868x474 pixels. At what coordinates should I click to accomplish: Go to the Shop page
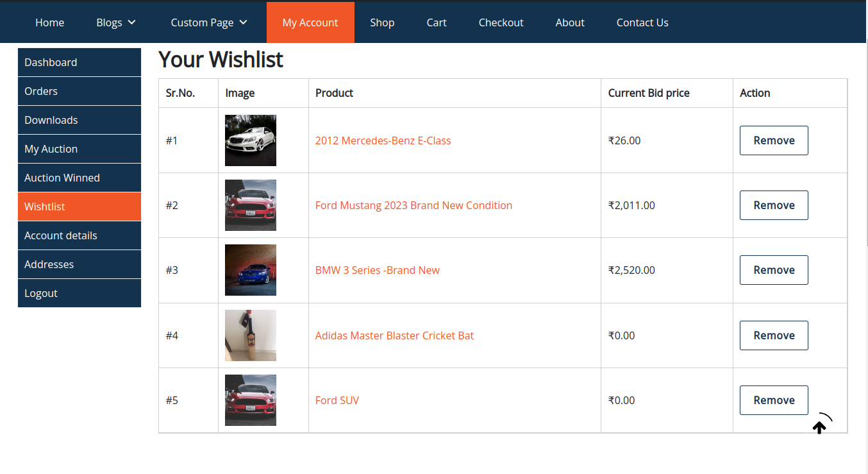point(382,22)
